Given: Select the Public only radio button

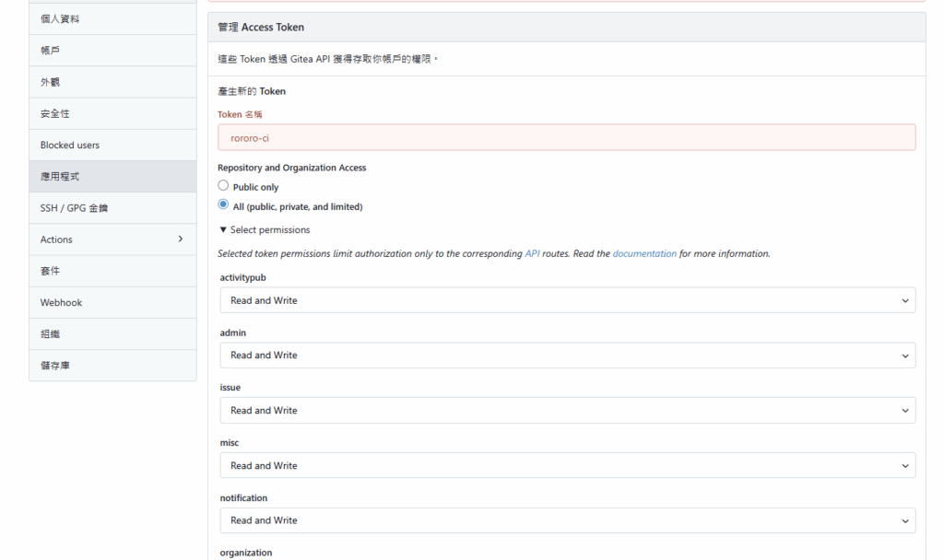Looking at the screenshot, I should pos(223,186).
